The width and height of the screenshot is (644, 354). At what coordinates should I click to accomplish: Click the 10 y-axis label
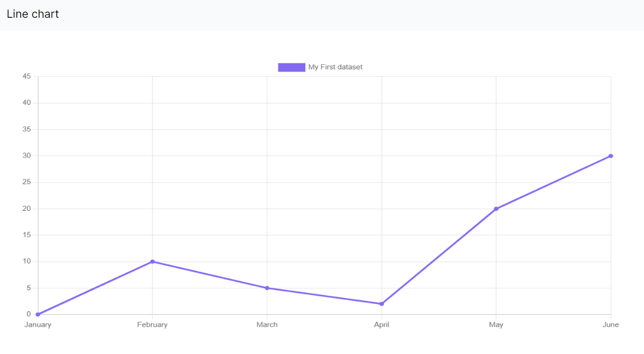click(27, 261)
